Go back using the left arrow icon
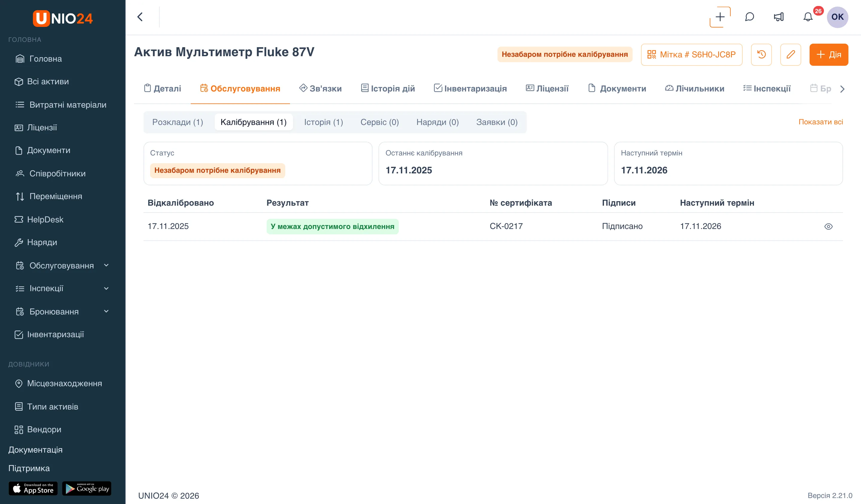 pyautogui.click(x=140, y=17)
